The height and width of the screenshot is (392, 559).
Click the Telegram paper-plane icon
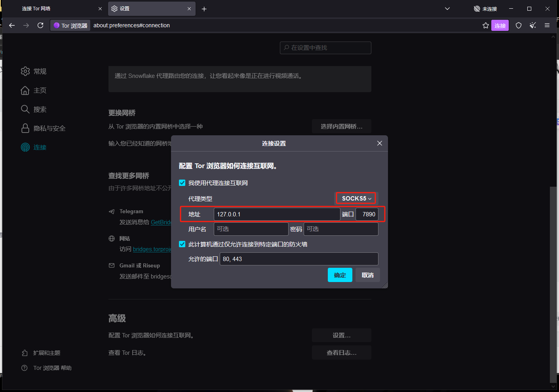[112, 212]
